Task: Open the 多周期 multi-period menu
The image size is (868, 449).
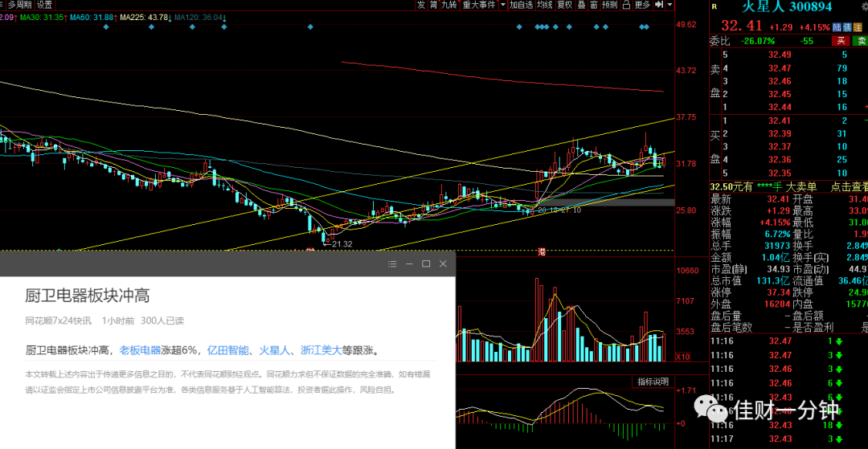Action: point(19,5)
